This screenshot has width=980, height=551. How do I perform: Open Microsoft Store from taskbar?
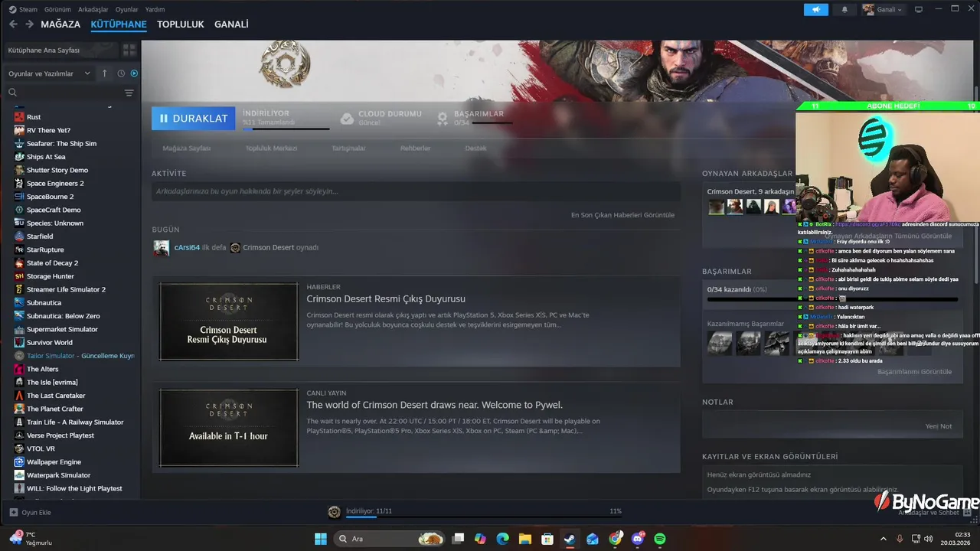[547, 539]
